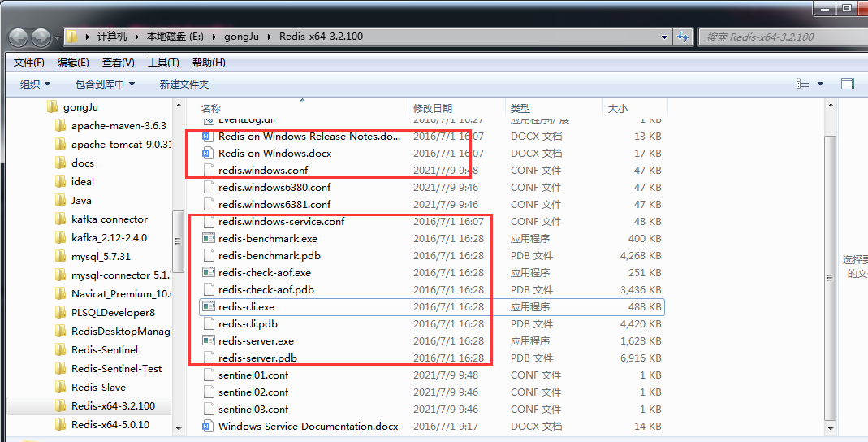The width and height of the screenshot is (868, 442).
Task: Click the file list down scroll arrow
Action: tap(829, 428)
